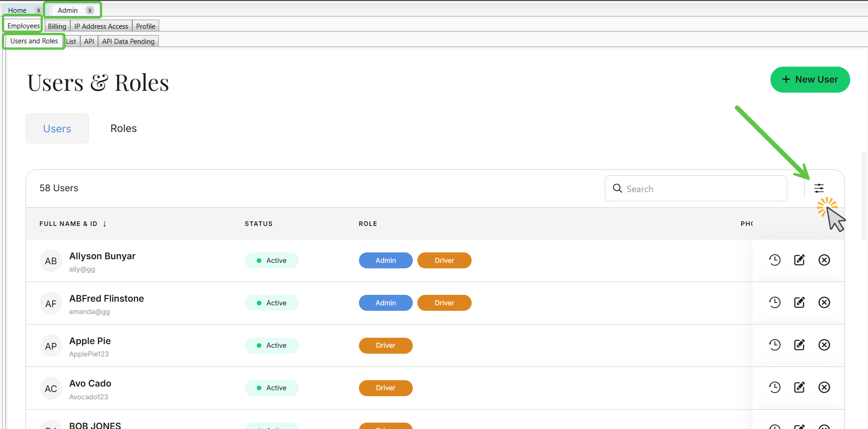Screen dimensions: 868x429
Task: Open edit for Avo Cado
Action: tap(799, 387)
